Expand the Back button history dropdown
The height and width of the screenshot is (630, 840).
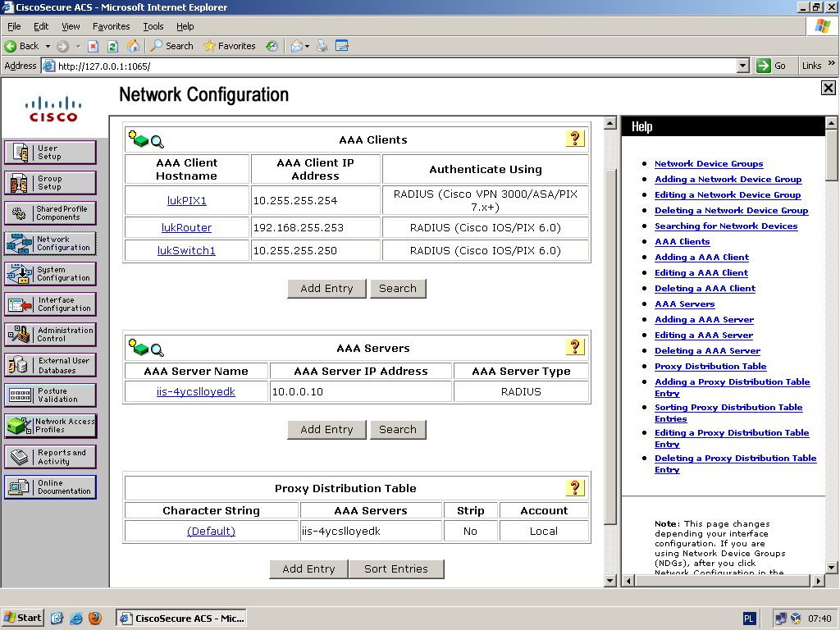(48, 46)
